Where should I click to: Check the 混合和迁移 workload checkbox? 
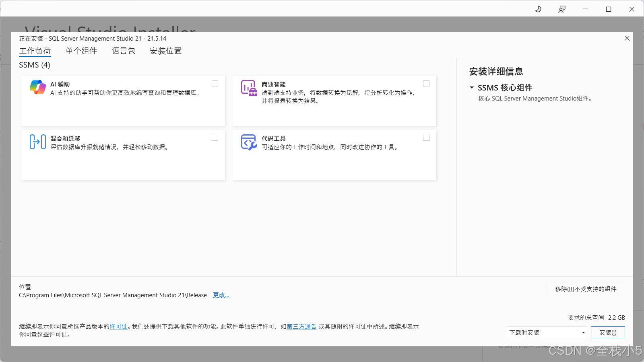(x=215, y=138)
